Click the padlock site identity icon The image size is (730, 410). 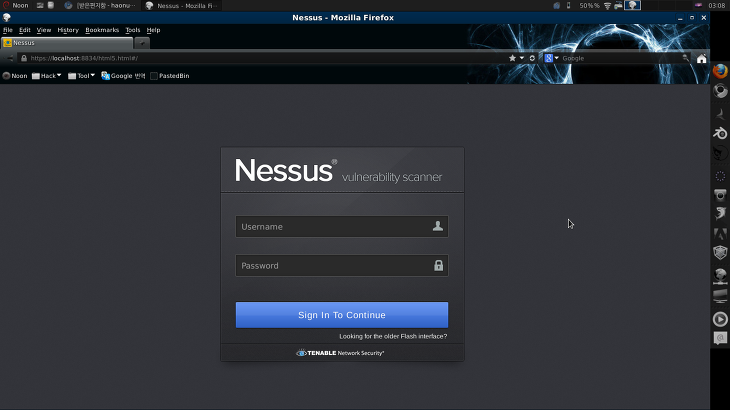24,58
